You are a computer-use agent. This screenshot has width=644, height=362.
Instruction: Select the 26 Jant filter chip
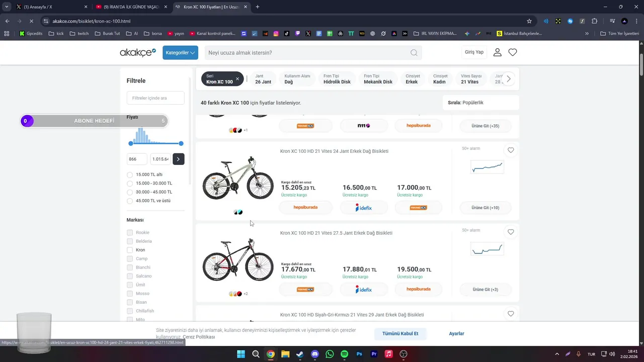[263, 79]
